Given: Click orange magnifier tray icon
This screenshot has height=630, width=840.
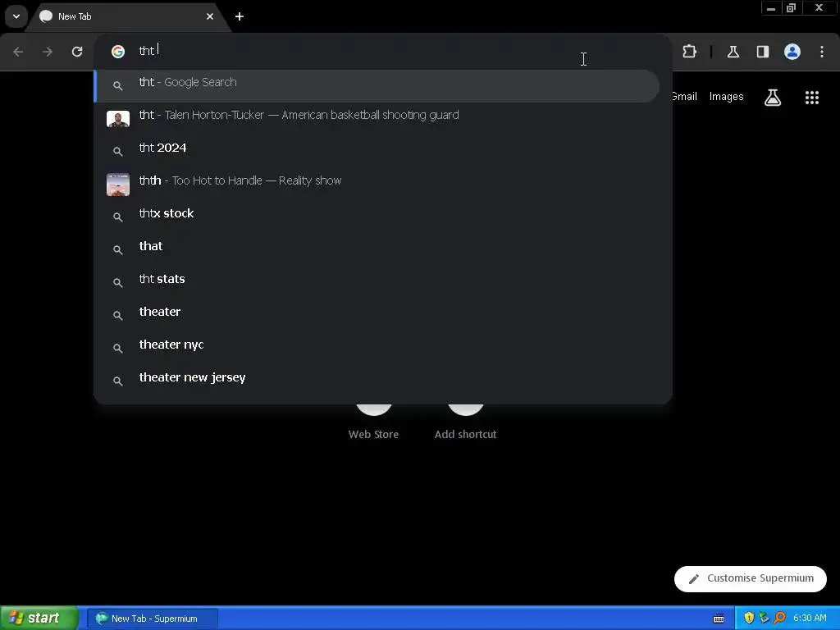Looking at the screenshot, I should (779, 619).
